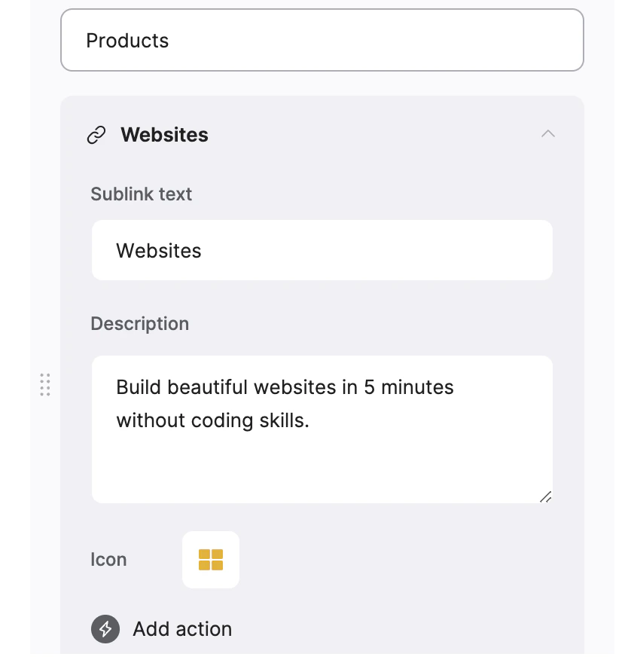
Task: Click the Description field label
Action: tap(139, 324)
